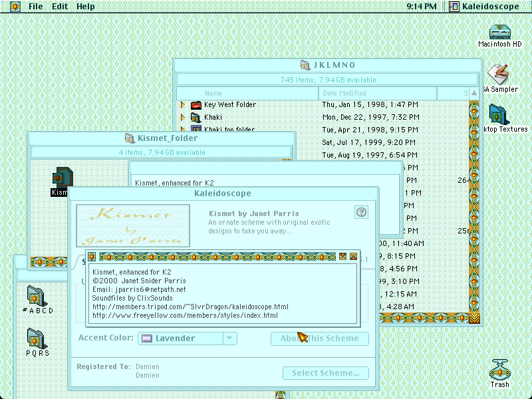532x399 pixels.
Task: Click the Kaleidoscope dialog title bar text
Action: click(223, 194)
